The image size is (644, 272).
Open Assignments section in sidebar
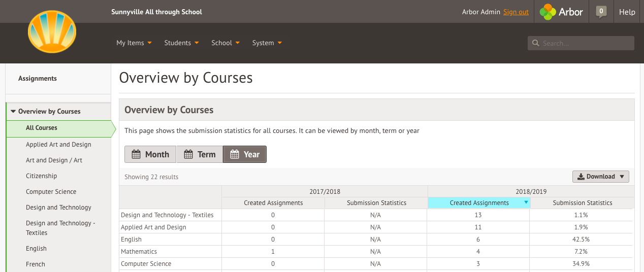(38, 79)
